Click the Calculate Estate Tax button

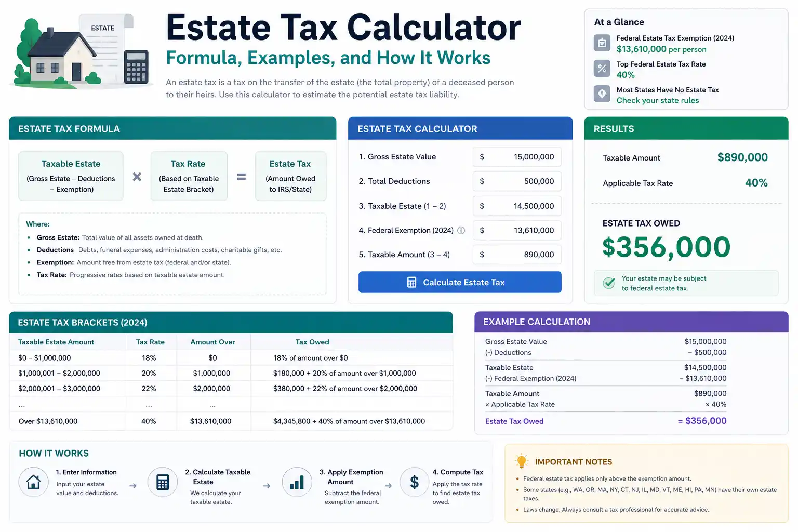pos(460,282)
